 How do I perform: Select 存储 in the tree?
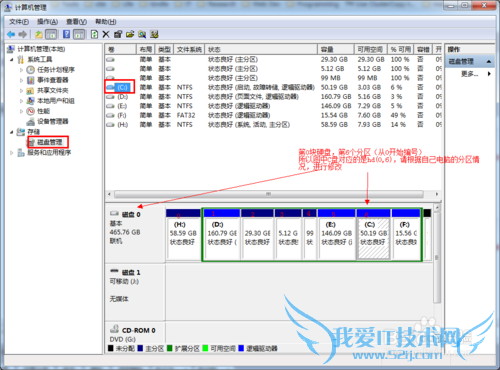[33, 132]
